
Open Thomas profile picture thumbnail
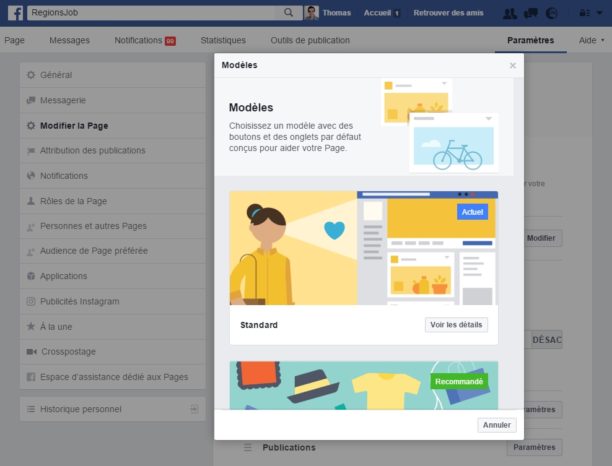[x=311, y=13]
